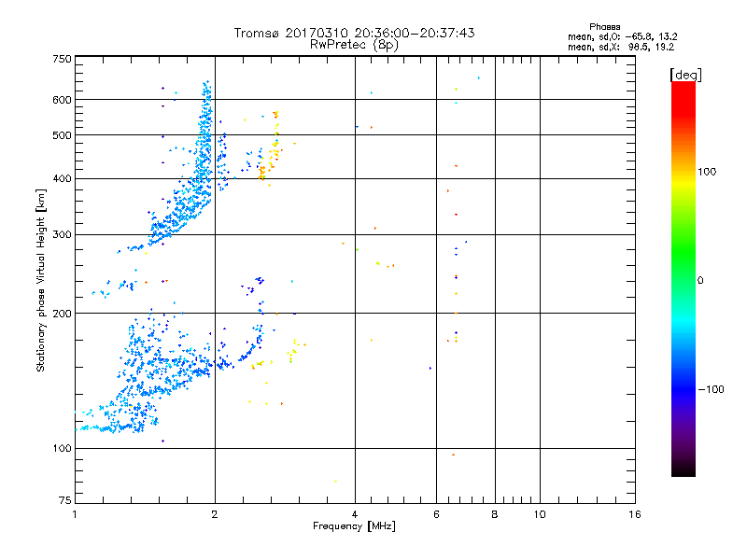This screenshot has height=560, width=747.
Task: Click the x-axis tick label "16"
Action: click(635, 514)
